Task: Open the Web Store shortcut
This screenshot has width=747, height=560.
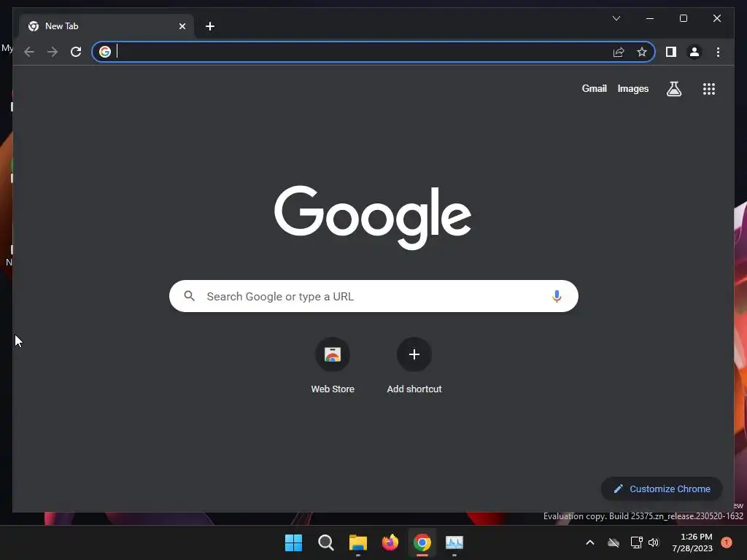Action: (x=333, y=366)
